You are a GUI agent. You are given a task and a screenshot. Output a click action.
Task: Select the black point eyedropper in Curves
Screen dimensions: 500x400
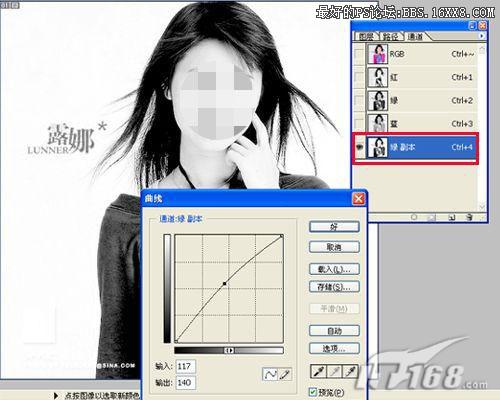tap(319, 371)
